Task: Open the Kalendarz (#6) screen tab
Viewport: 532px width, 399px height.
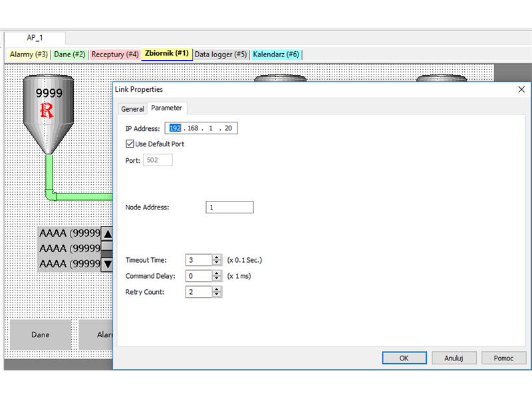Action: (x=276, y=55)
